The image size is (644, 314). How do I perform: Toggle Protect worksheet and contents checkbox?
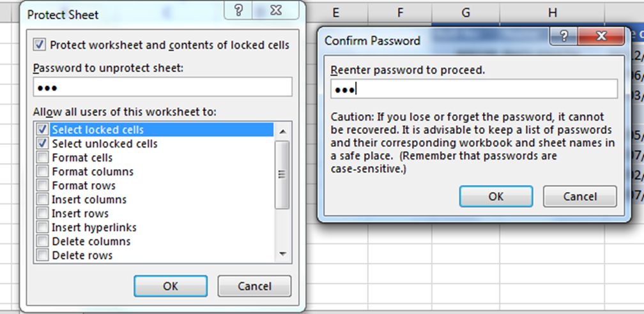coord(40,45)
